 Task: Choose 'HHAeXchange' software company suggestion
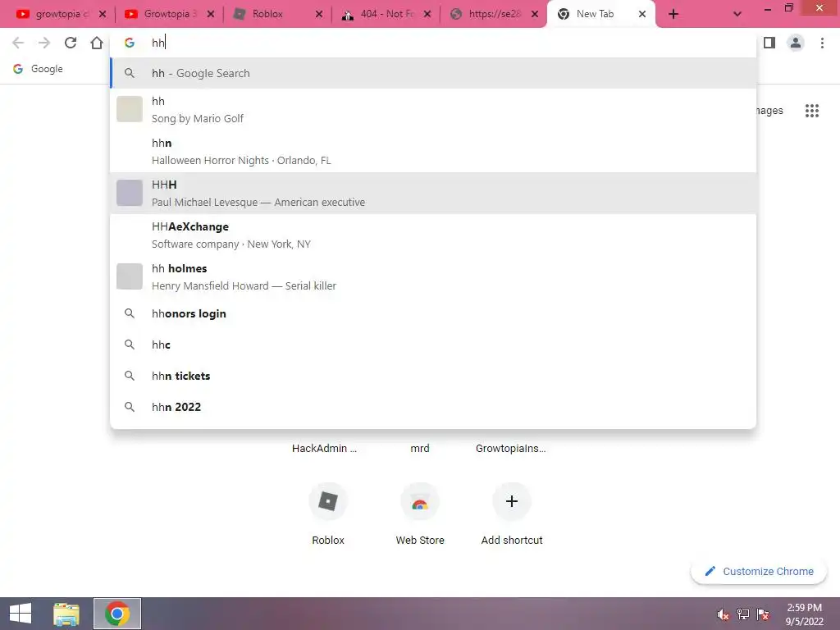point(433,235)
